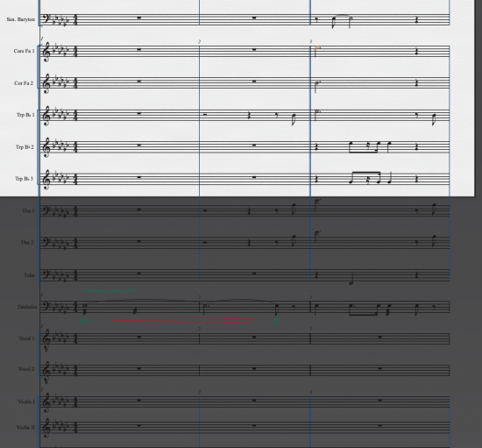Click the tied eighth note in Sax. Baryton
This screenshot has width=482, height=448.
(333, 22)
